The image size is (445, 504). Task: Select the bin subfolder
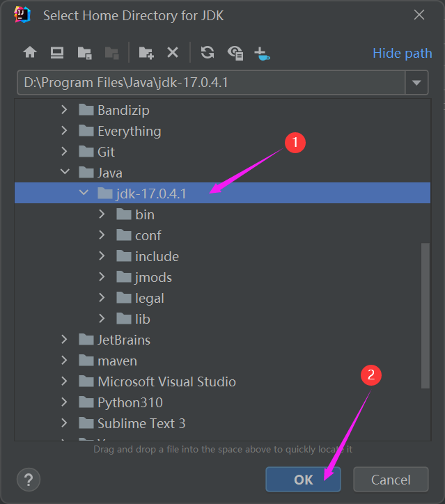point(222,214)
